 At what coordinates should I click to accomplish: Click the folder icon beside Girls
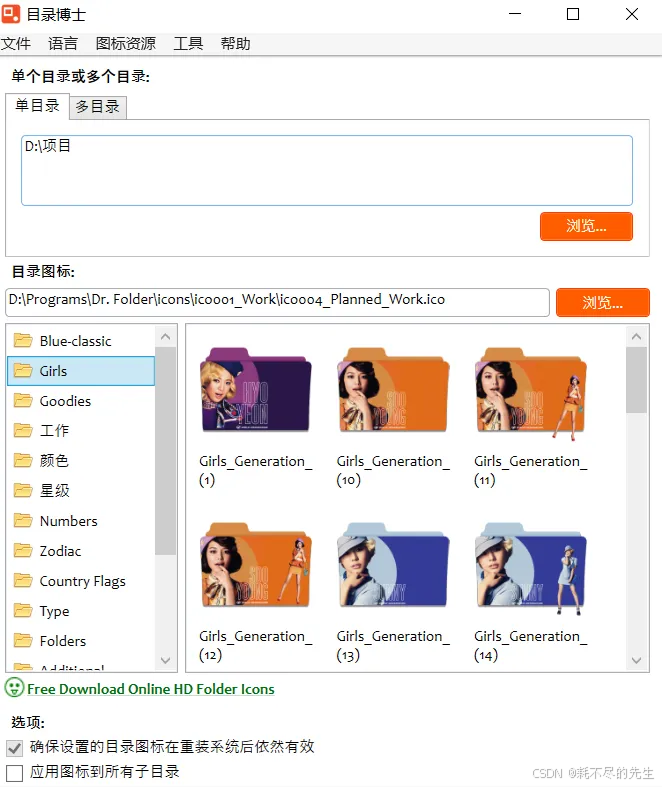pos(23,371)
